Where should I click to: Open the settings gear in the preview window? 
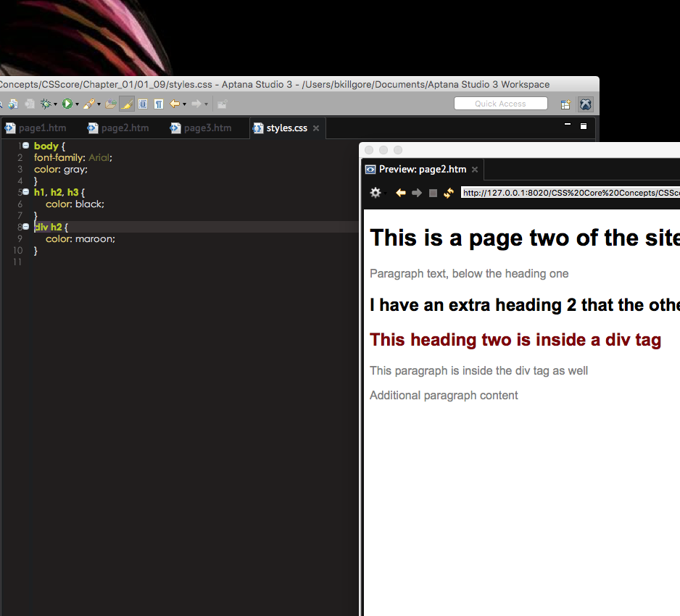click(x=376, y=193)
